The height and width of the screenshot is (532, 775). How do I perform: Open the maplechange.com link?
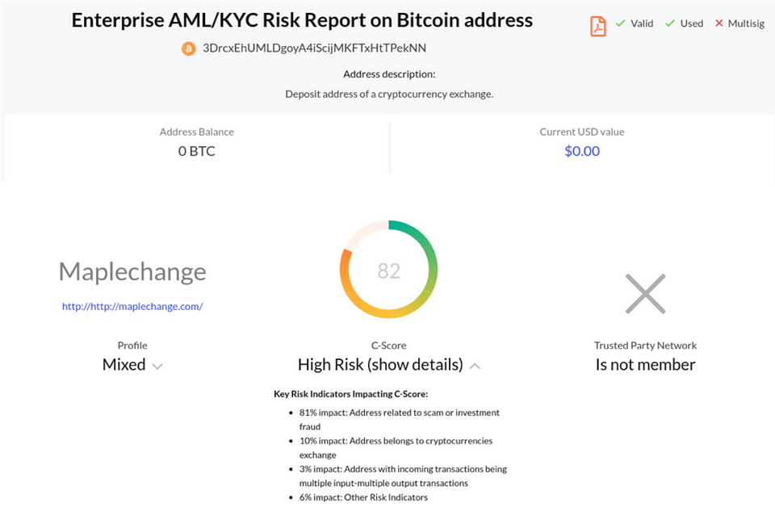click(132, 307)
